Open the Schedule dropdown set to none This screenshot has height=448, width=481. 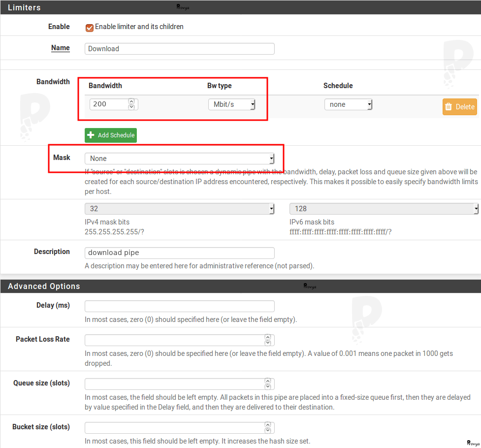[348, 104]
